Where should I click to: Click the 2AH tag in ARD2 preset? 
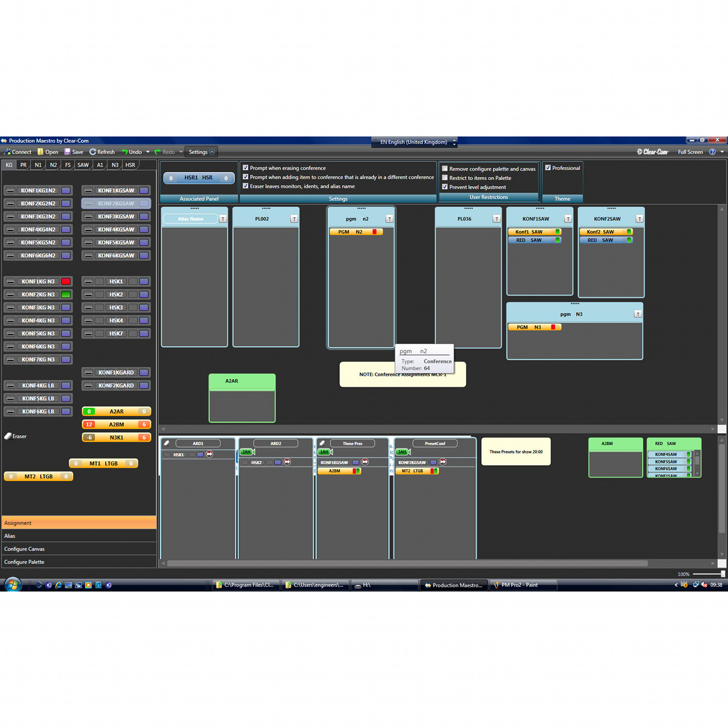coord(247,452)
